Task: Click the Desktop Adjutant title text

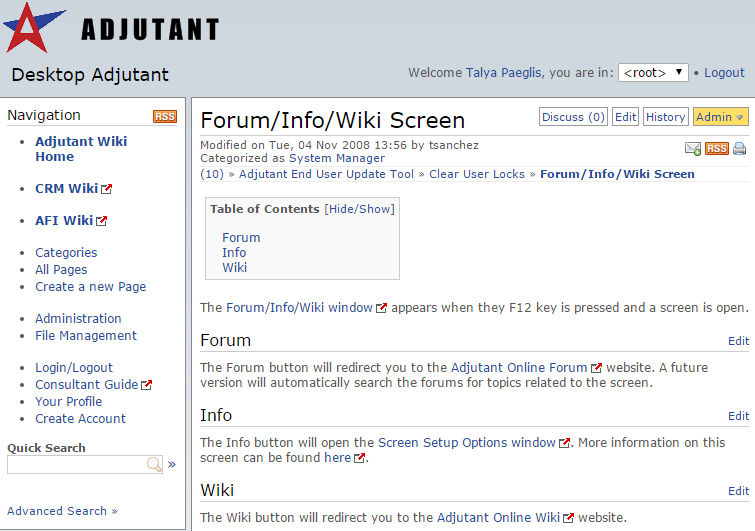Action: (x=90, y=75)
